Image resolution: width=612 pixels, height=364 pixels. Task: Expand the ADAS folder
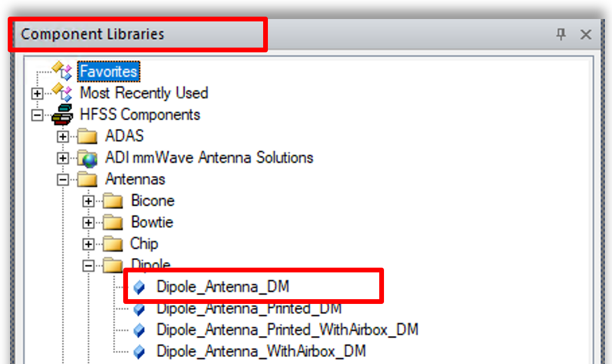63,137
